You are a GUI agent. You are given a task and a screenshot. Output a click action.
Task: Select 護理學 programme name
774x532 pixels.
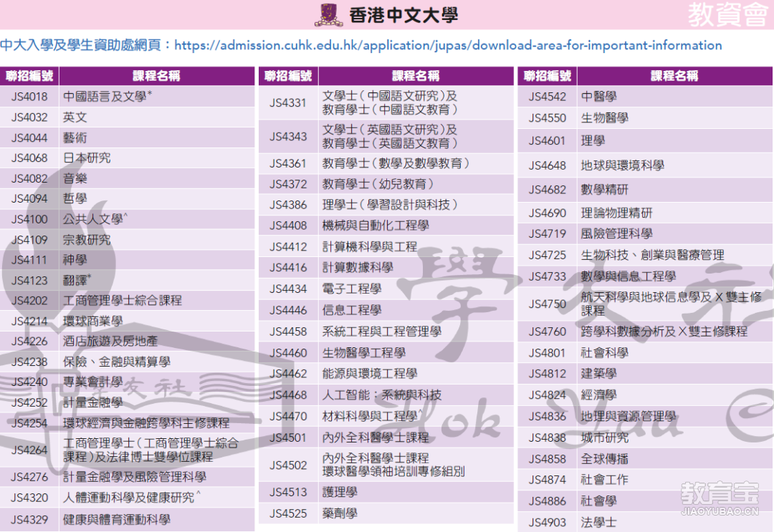pos(340,492)
